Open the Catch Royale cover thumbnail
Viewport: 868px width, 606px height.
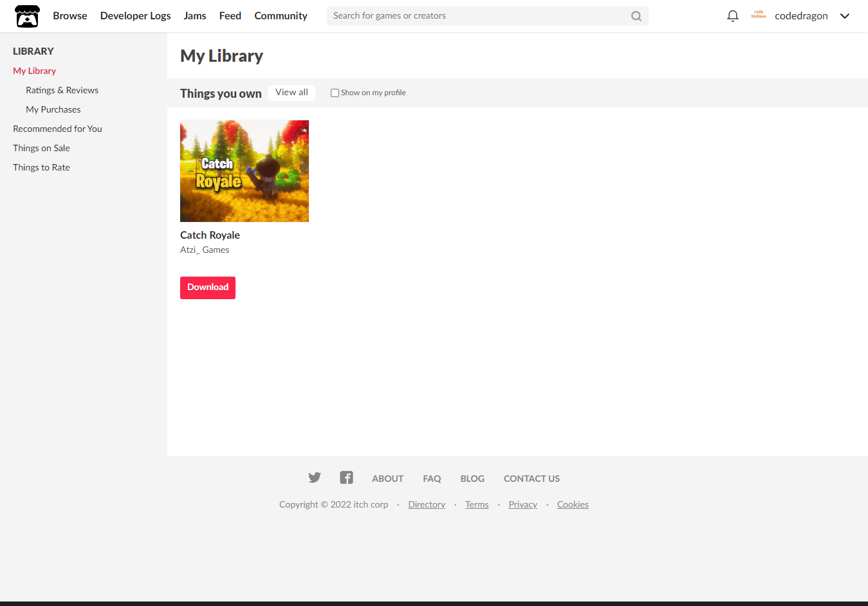pos(245,171)
